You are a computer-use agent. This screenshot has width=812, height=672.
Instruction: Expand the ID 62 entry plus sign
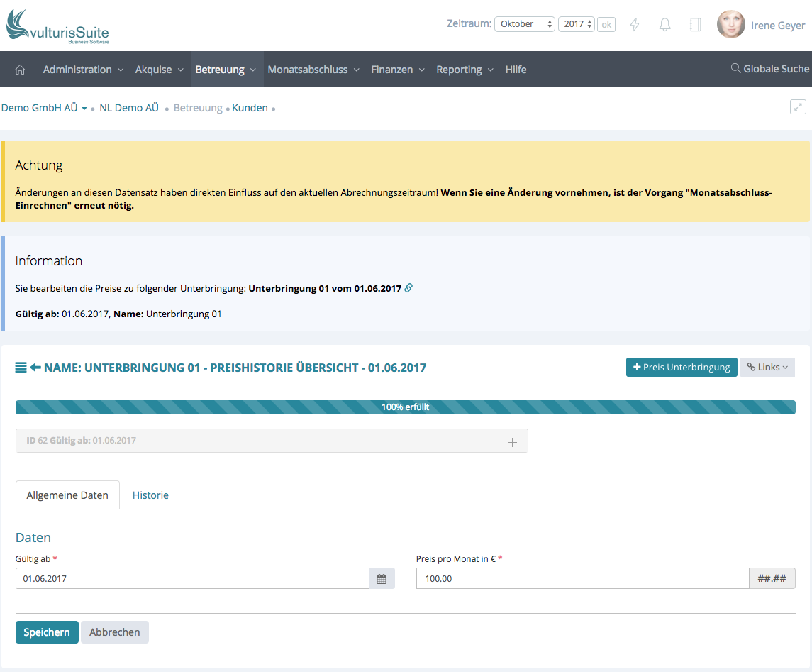tap(512, 442)
